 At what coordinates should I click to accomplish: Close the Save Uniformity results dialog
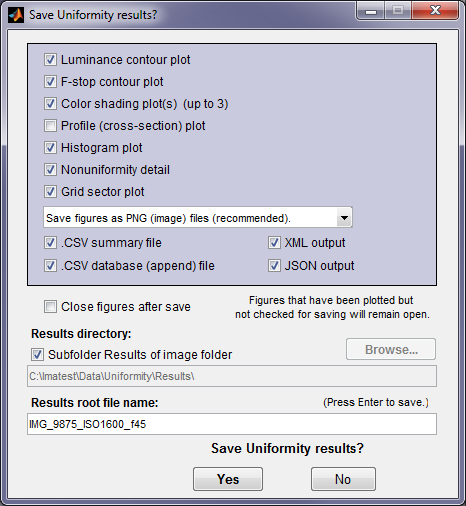(435, 11)
